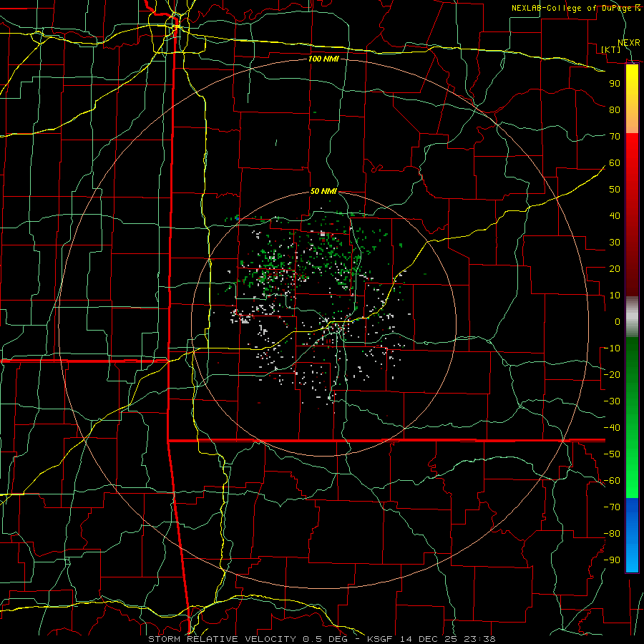Click the STORM RELATIVE VELOCITY caption text
The width and height of the screenshot is (644, 644).
(x=222, y=639)
